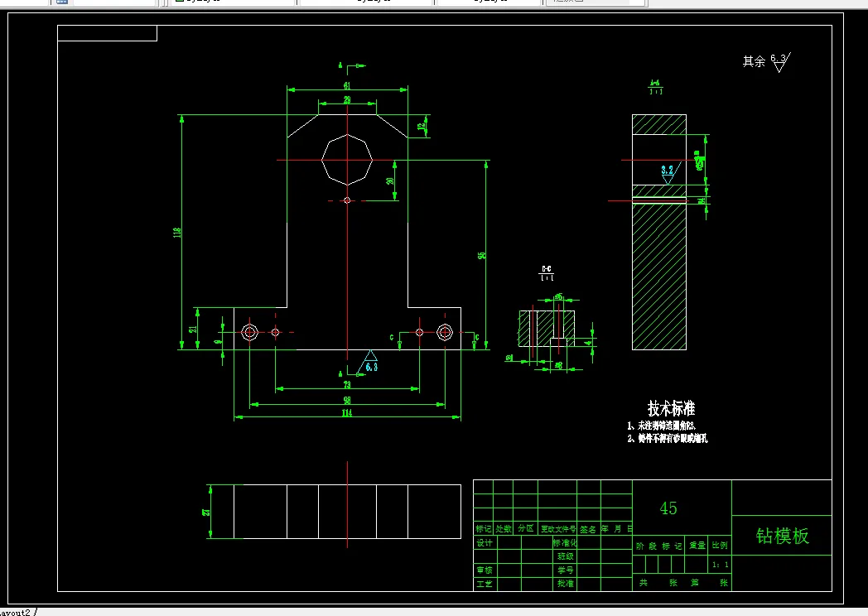Select the 29 top dimension
This screenshot has height=616, width=868.
click(x=347, y=100)
